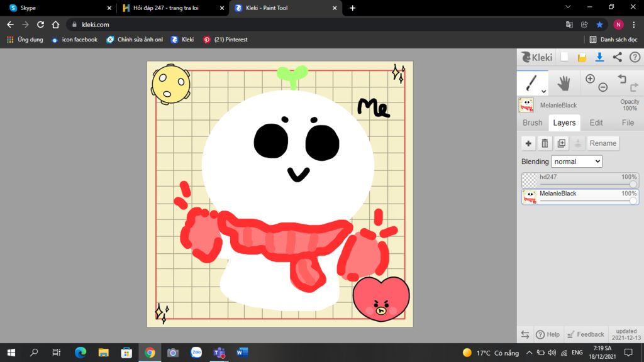644x362 pixels.
Task: Open the icon facebook bookmark
Action: tap(74, 40)
